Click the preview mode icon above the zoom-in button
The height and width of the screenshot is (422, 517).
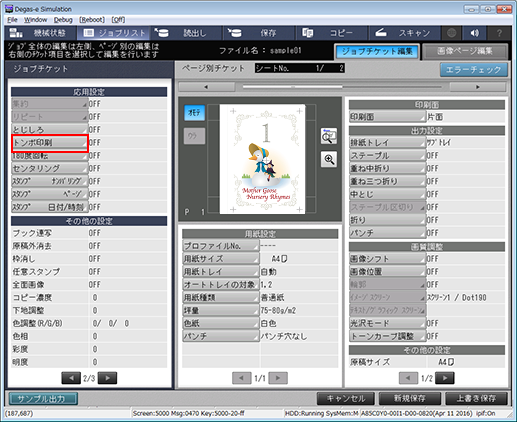click(x=329, y=136)
